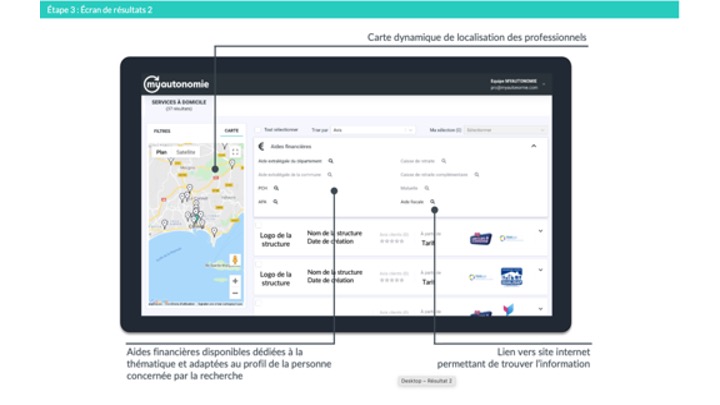The image size is (720, 405).
Task: Click search icon beside PCH
Action: (x=276, y=188)
